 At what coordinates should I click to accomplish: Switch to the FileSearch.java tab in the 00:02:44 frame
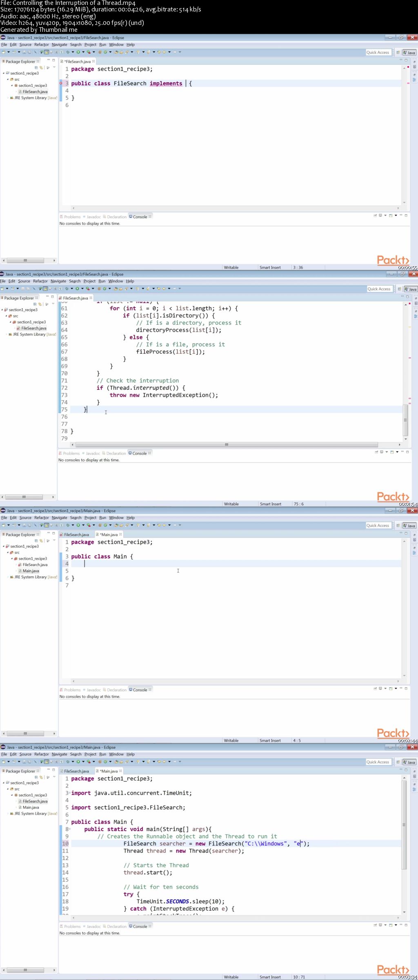click(76, 535)
